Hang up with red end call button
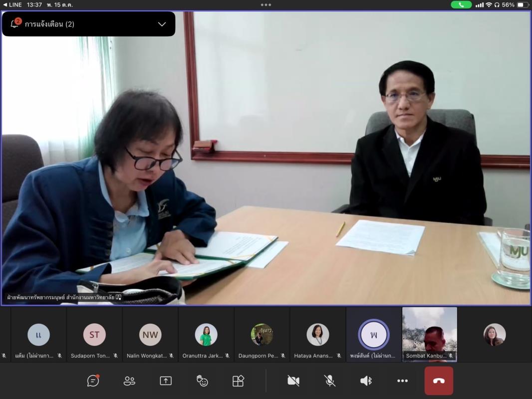Screen dimensions: 532x399 tap(439, 381)
